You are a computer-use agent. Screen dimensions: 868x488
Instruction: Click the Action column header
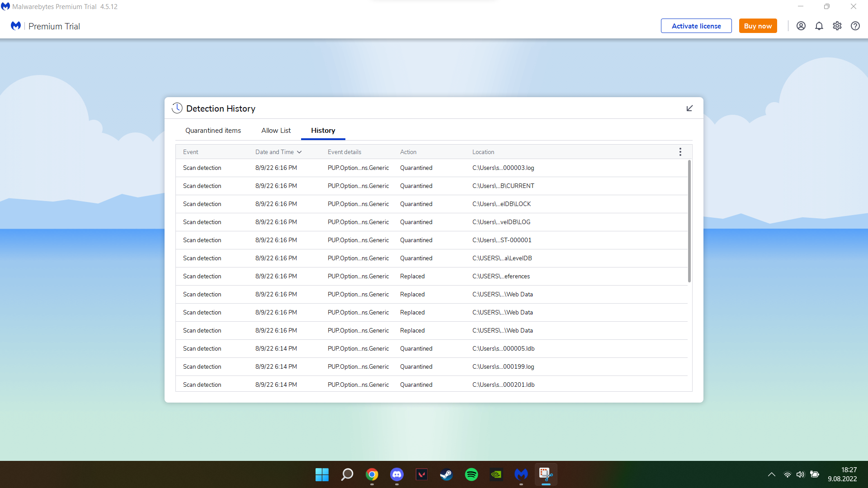408,152
